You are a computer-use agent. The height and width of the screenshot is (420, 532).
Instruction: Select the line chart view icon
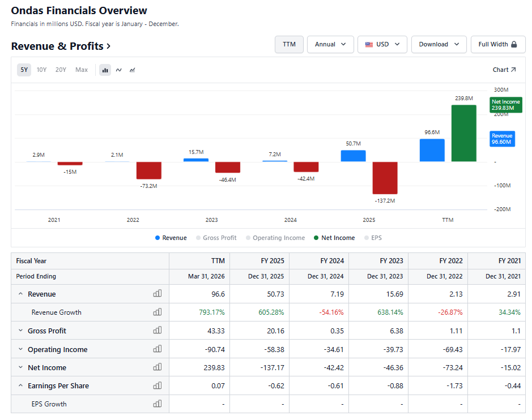(x=119, y=70)
